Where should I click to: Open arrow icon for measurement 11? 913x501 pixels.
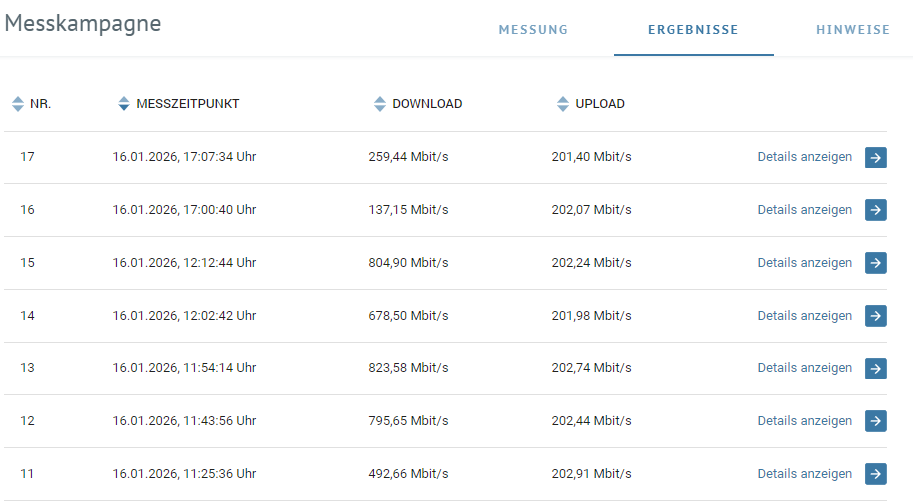coord(876,474)
